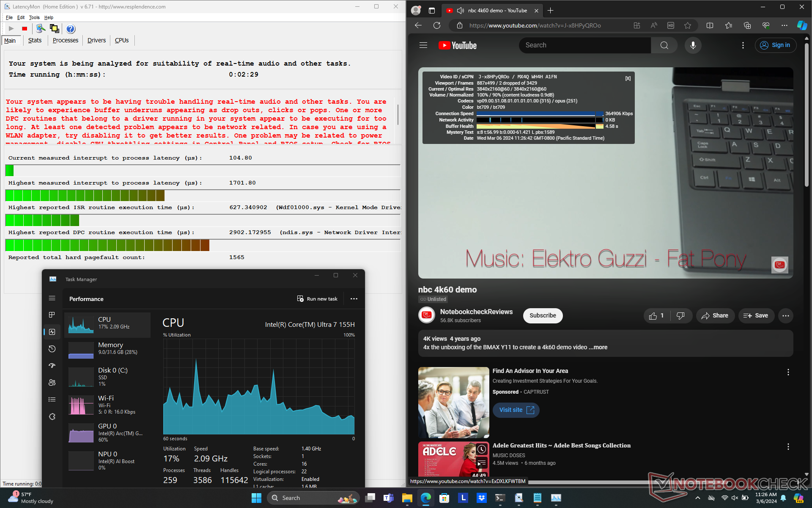Click Edge address bar URL

(x=535, y=25)
